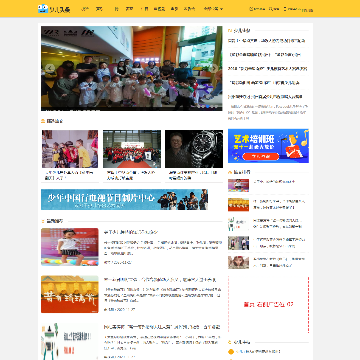
Task: Click the orange art training class banner
Action: click(x=268, y=146)
